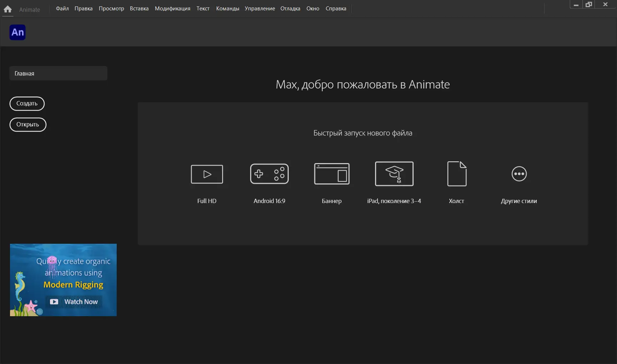Open the Вставка menu
This screenshot has height=364, width=617.
(139, 9)
